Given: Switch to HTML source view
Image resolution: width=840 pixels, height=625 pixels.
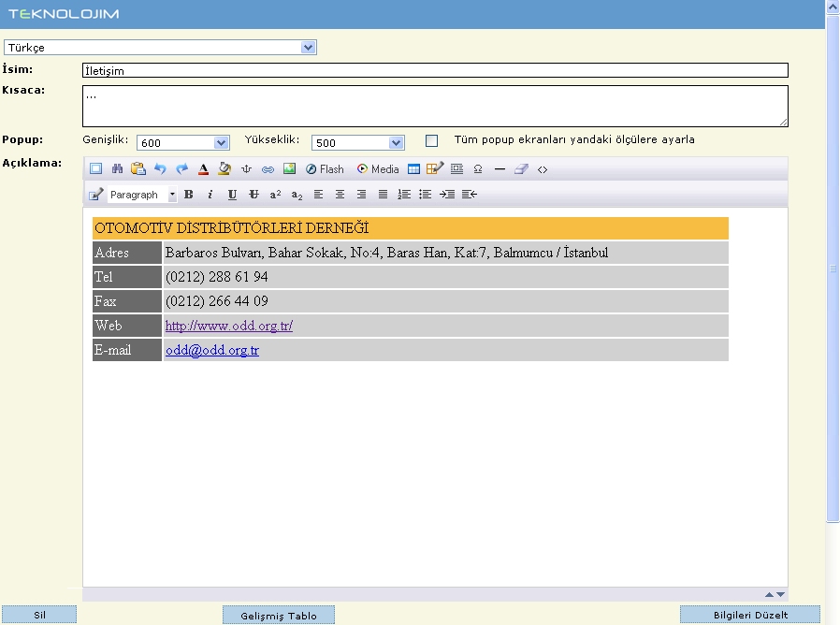Looking at the screenshot, I should (543, 169).
